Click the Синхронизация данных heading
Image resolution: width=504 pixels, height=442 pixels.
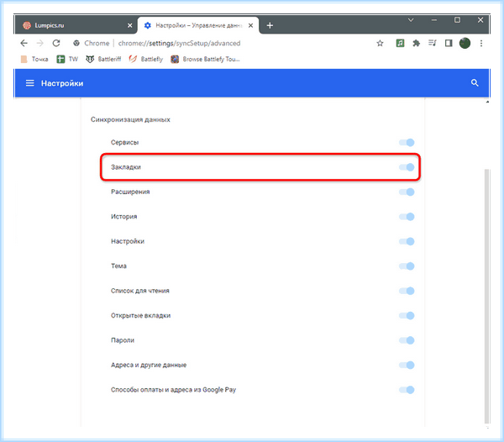130,119
